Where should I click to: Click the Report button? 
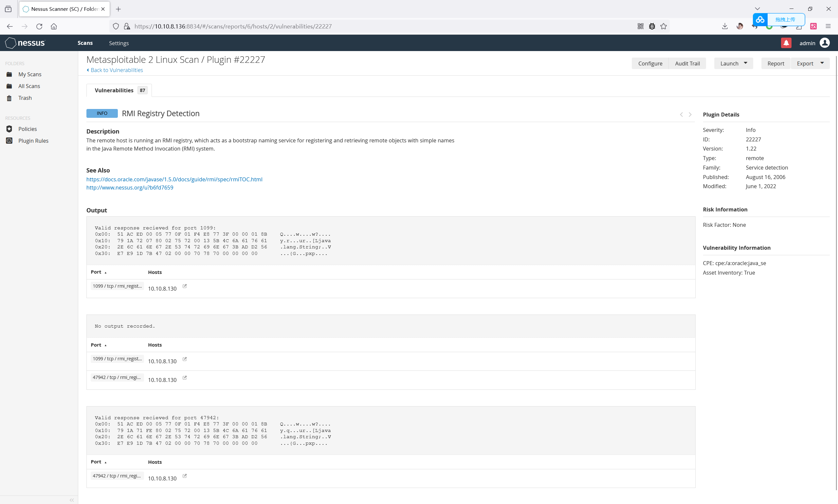pos(776,63)
